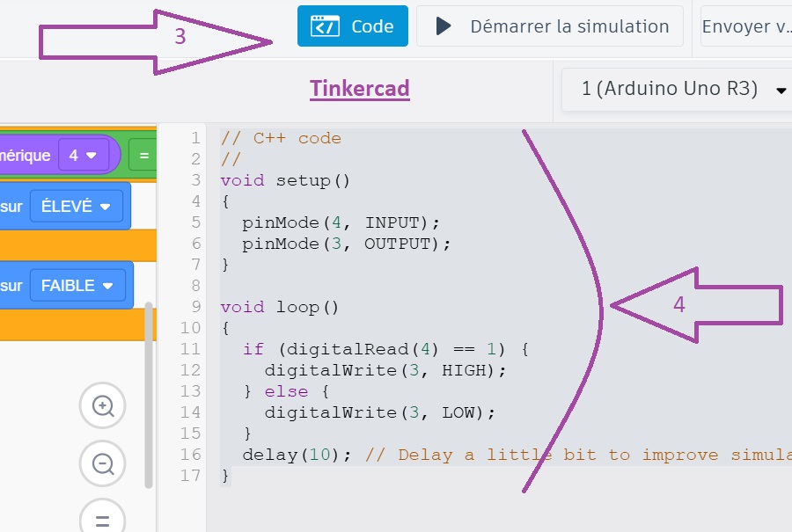Zoom in on the blocks workspace
792x532 pixels.
[x=103, y=406]
